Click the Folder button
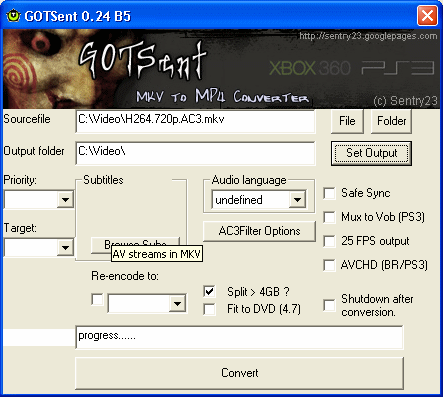This screenshot has height=397, width=443. [391, 121]
